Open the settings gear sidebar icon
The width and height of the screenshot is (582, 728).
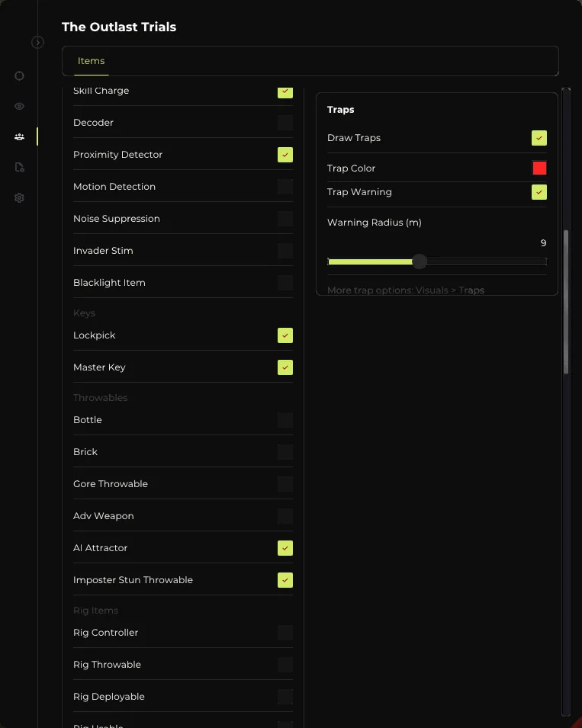pos(19,197)
